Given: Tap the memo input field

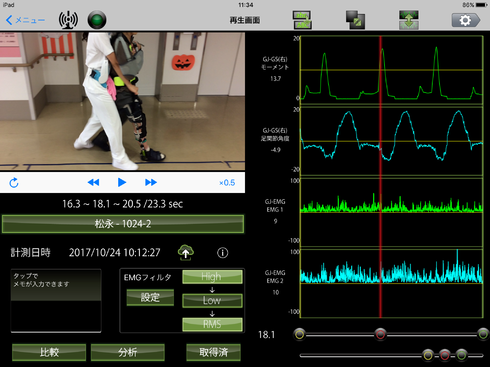Looking at the screenshot, I should pyautogui.click(x=56, y=300).
